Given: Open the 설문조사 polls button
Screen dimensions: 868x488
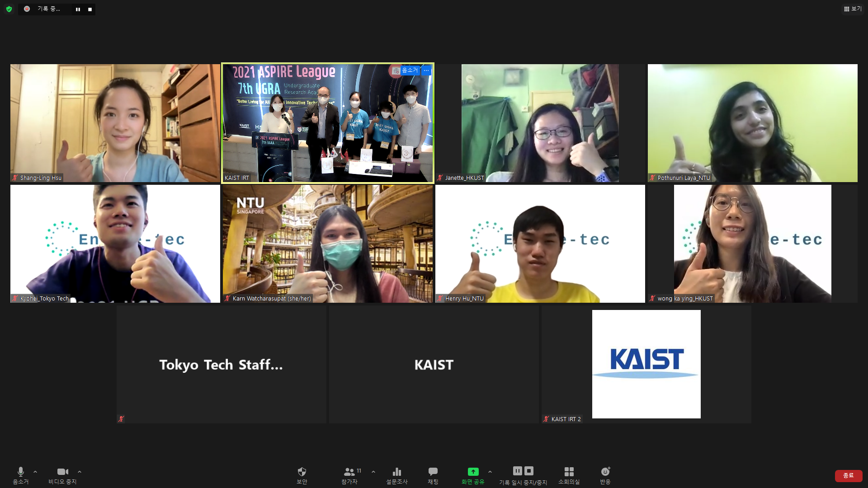Looking at the screenshot, I should 397,476.
